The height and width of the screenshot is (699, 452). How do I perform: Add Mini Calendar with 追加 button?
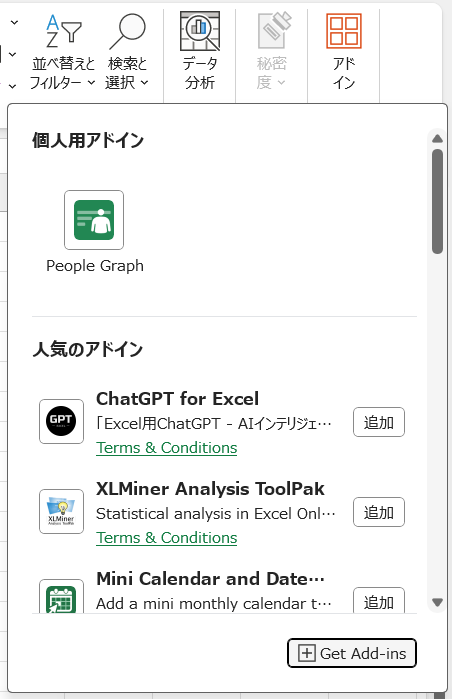379,600
